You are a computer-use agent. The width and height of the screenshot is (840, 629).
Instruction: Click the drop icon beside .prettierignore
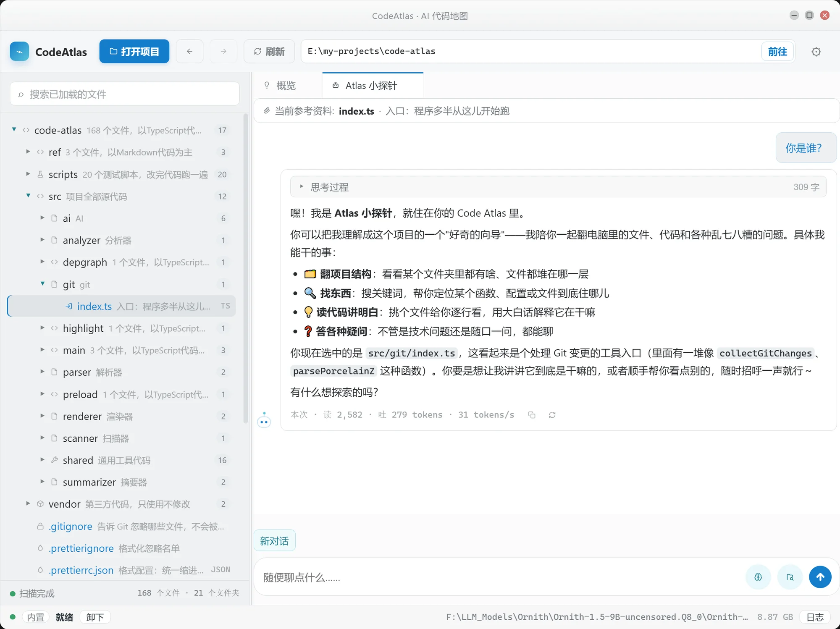(x=40, y=548)
